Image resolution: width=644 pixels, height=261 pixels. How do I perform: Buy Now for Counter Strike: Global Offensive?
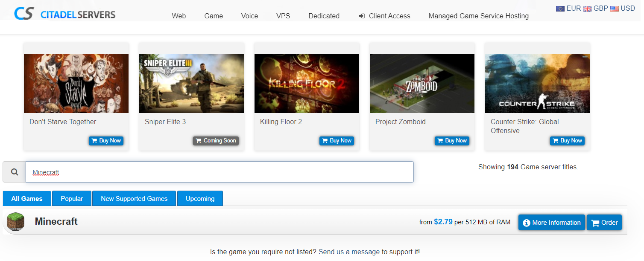(x=567, y=141)
